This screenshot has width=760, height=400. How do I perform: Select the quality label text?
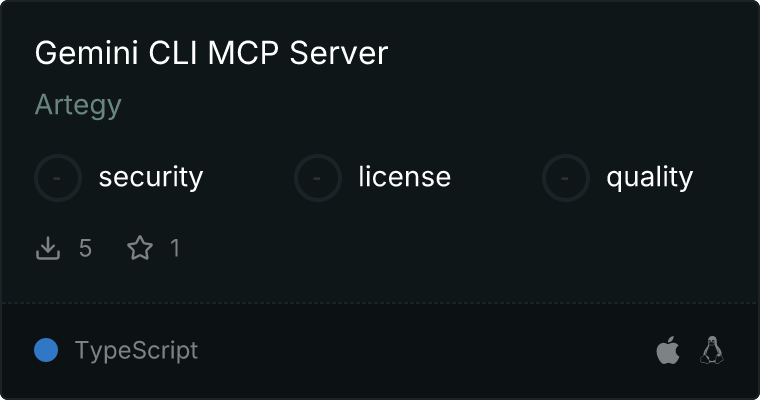(x=649, y=177)
